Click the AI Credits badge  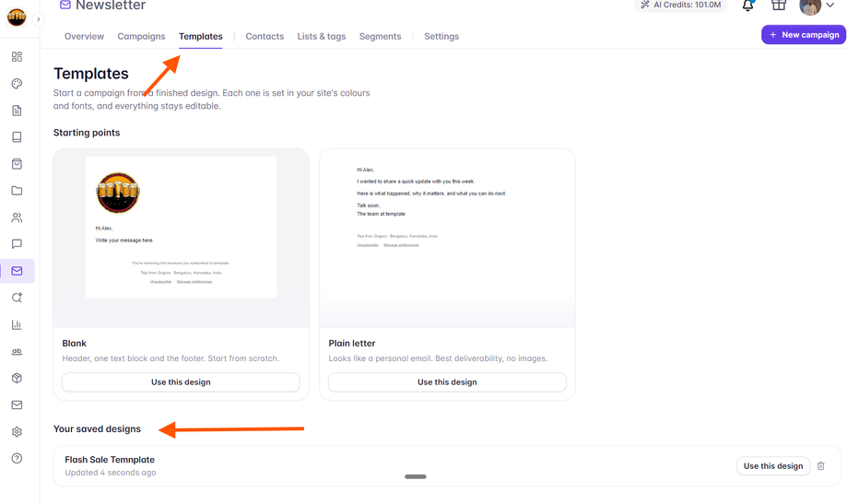pos(680,5)
